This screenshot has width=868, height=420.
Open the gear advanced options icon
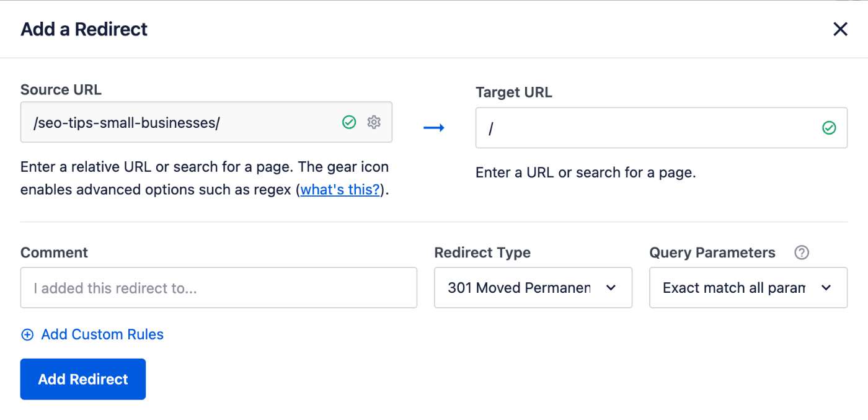(374, 122)
